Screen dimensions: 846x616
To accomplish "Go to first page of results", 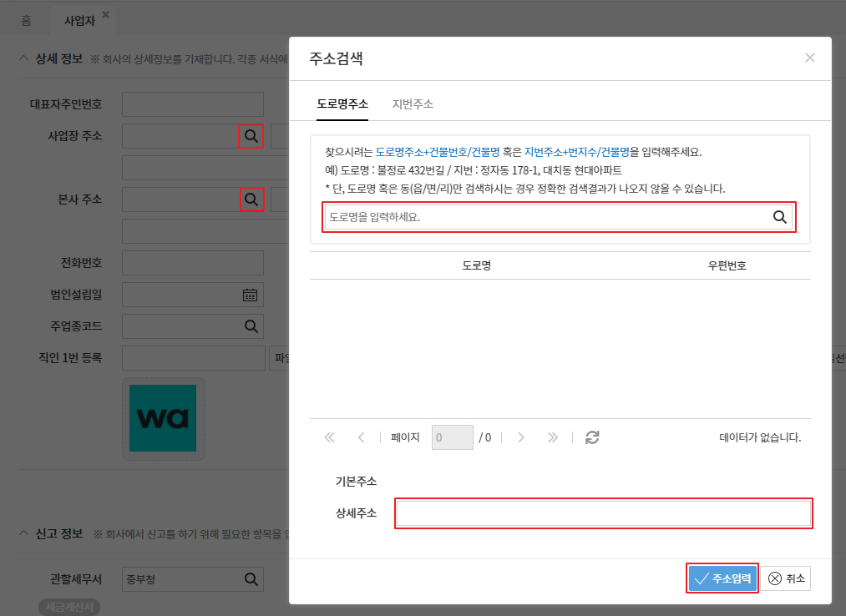I will [x=329, y=437].
